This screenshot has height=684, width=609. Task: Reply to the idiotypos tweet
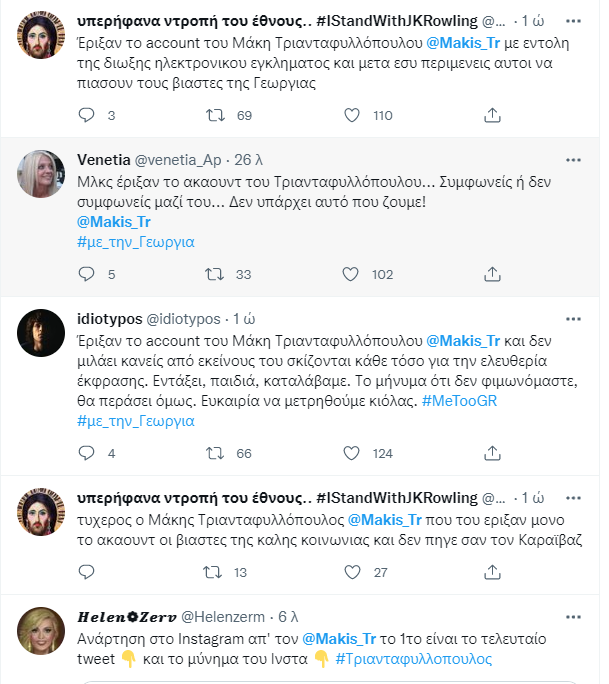pyautogui.click(x=84, y=454)
